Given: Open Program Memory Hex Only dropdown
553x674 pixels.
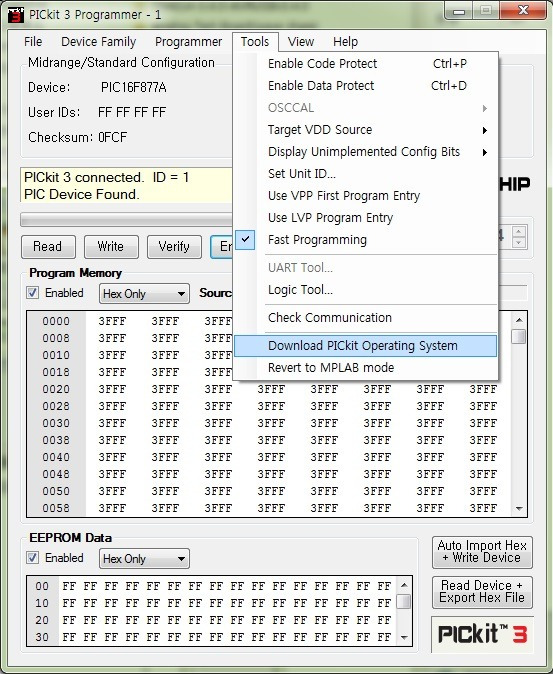Looking at the screenshot, I should [144, 294].
